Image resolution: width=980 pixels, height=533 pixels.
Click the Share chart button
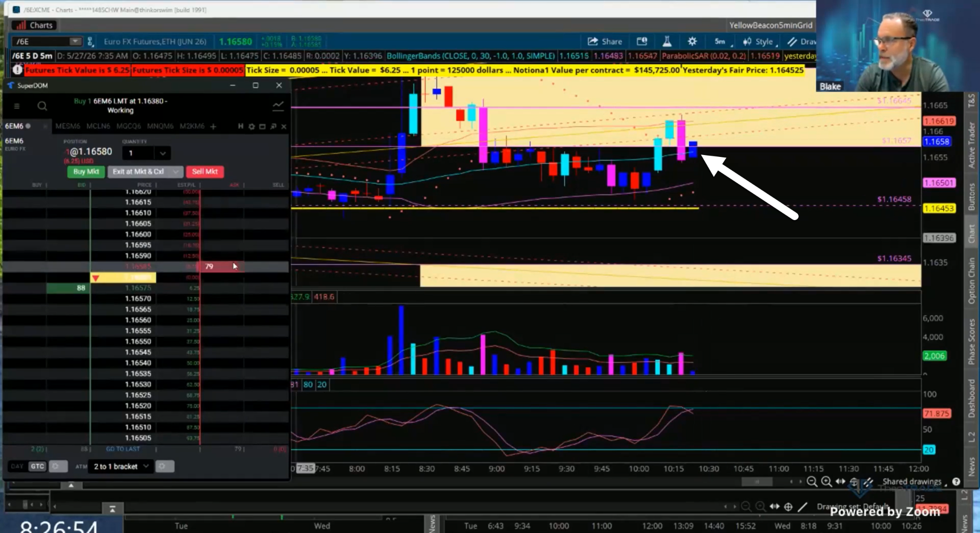tap(605, 42)
